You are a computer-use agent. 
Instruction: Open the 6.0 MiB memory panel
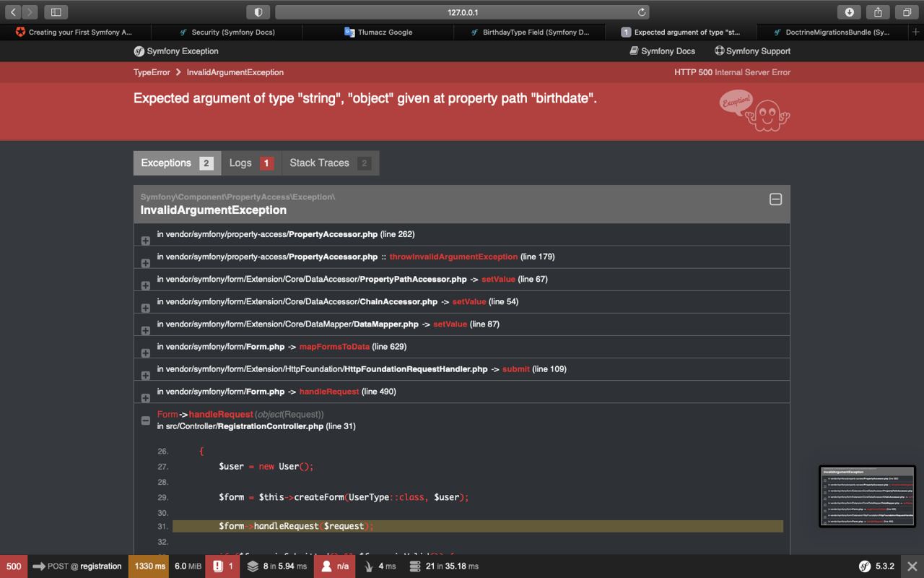(x=188, y=566)
